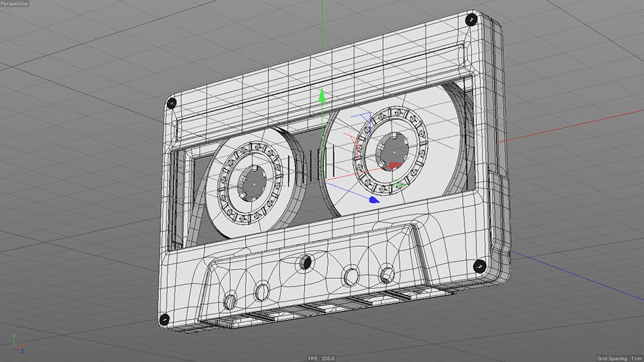Click the dark center hole on cassette bottom
Viewport: 644px width, 362px height.
click(x=306, y=262)
